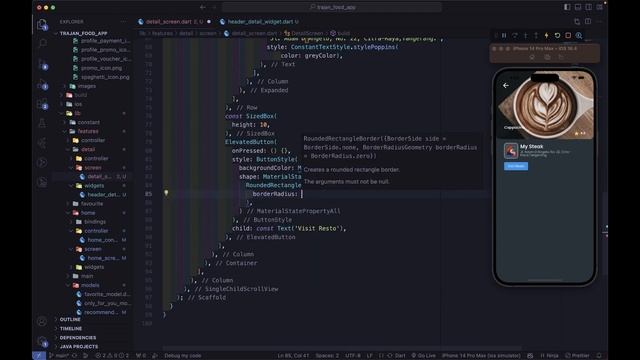Pause the debug session
The height and width of the screenshot is (360, 640).
point(504,36)
